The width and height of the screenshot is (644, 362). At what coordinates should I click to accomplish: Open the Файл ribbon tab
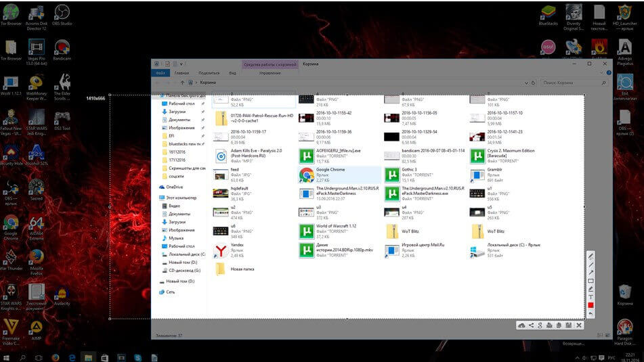coord(161,72)
